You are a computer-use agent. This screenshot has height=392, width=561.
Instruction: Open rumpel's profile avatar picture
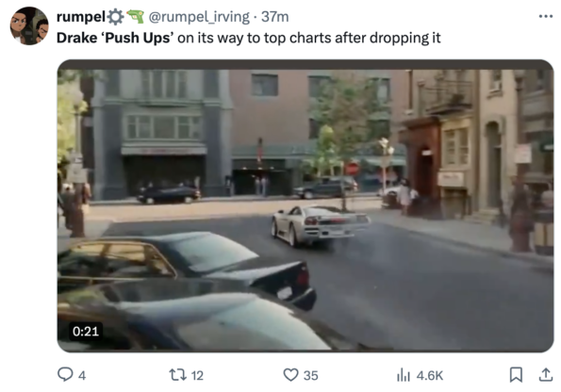click(x=29, y=25)
